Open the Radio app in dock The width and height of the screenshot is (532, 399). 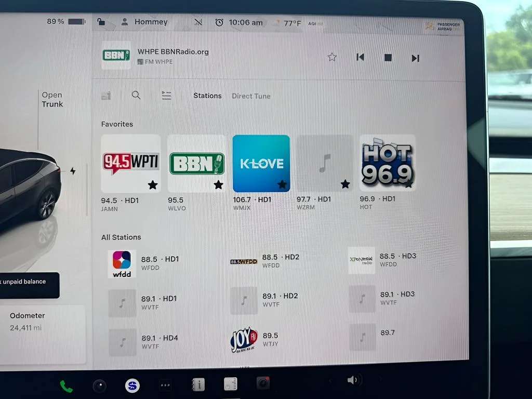point(231,384)
